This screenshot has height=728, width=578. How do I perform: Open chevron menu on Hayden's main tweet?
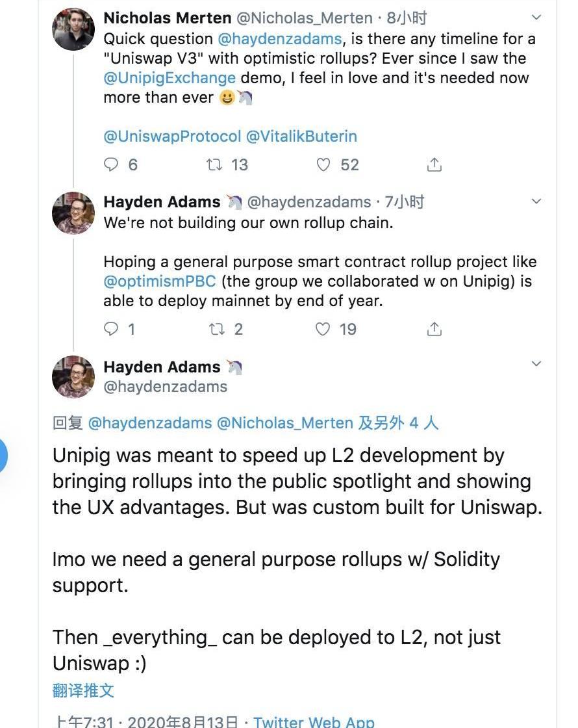coord(536,363)
